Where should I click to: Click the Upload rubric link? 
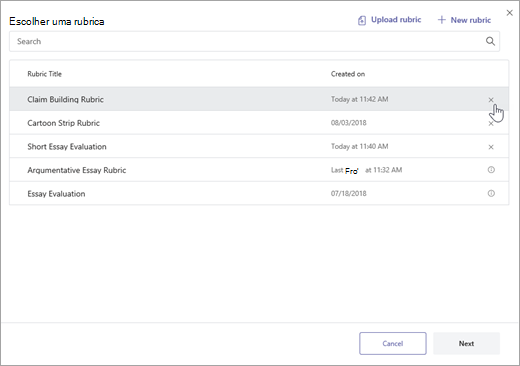[x=396, y=20]
